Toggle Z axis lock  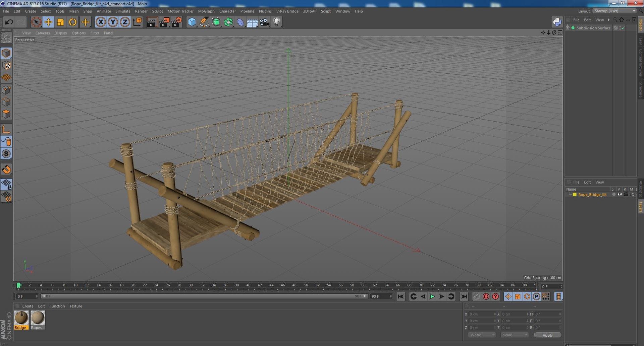pyautogui.click(x=125, y=22)
